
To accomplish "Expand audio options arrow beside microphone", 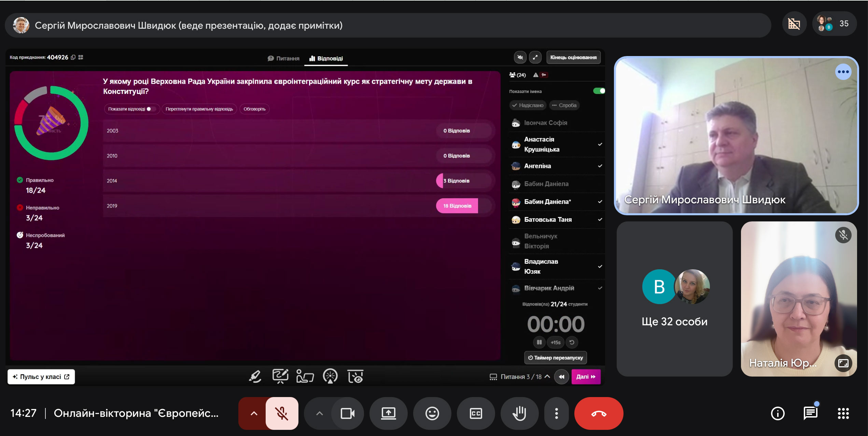I will point(254,413).
